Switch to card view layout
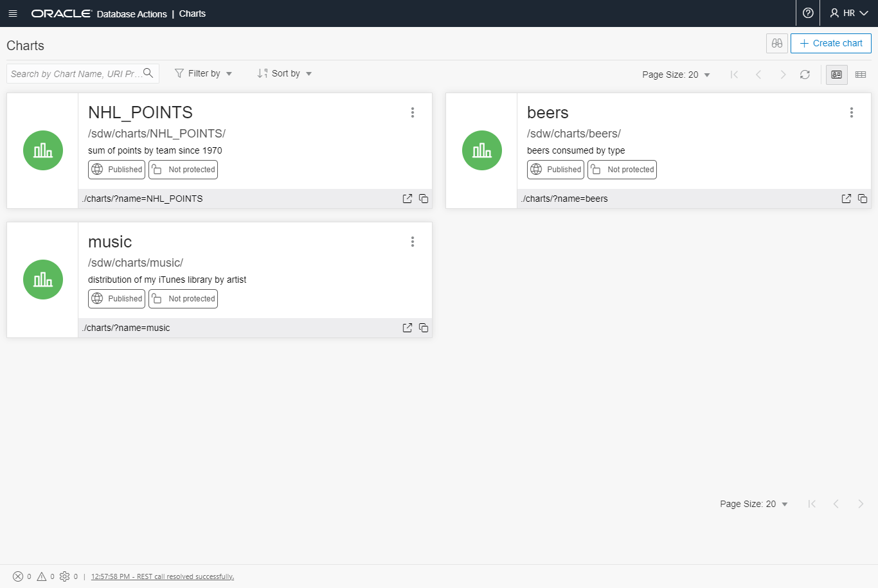Image resolution: width=878 pixels, height=588 pixels. pyautogui.click(x=836, y=75)
